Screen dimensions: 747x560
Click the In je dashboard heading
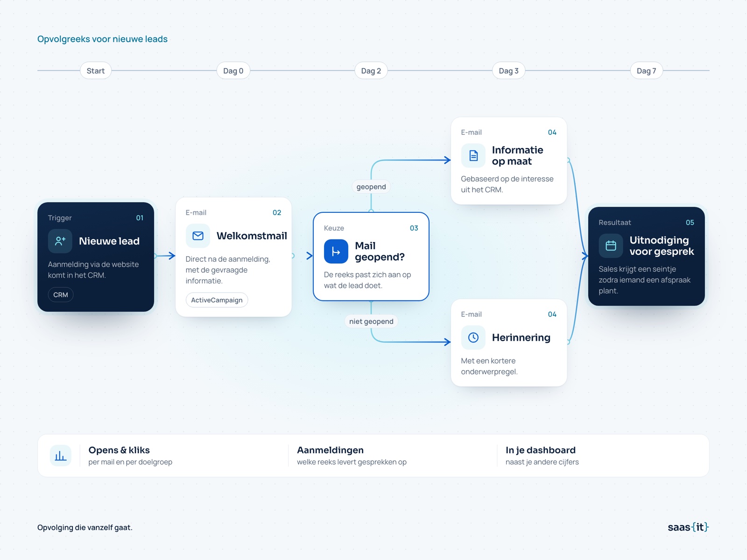click(540, 450)
